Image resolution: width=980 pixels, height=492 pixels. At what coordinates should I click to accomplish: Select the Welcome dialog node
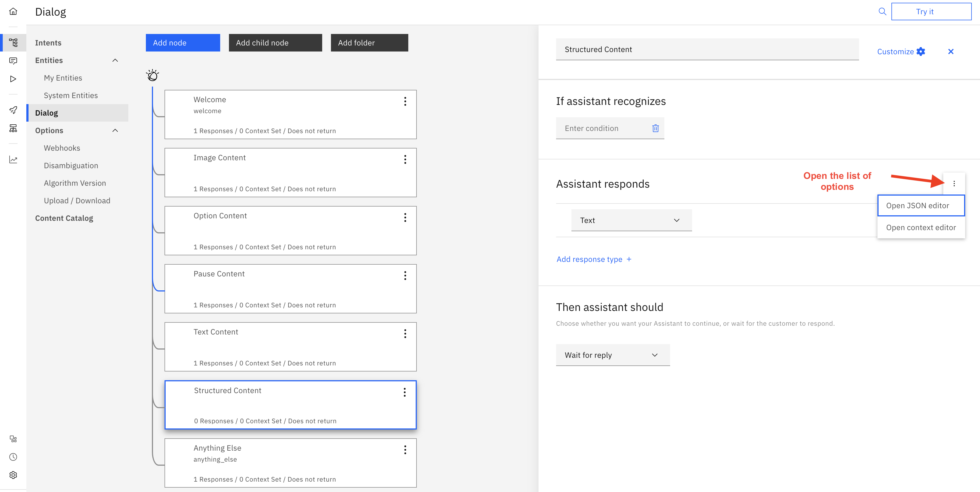[290, 115]
